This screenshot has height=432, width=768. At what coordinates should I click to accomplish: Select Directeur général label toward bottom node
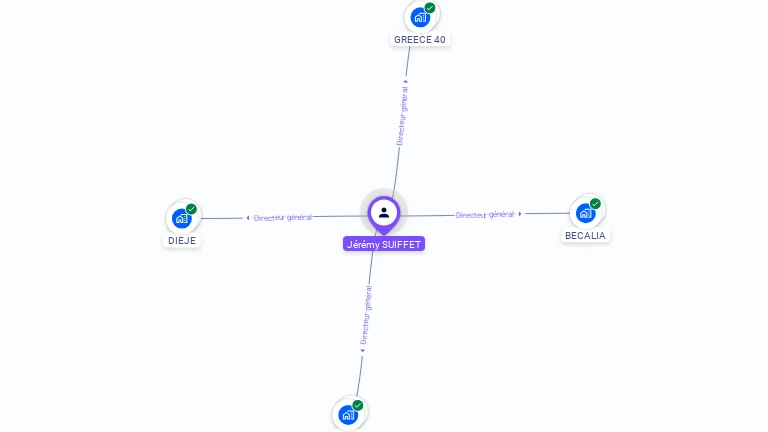366,315
